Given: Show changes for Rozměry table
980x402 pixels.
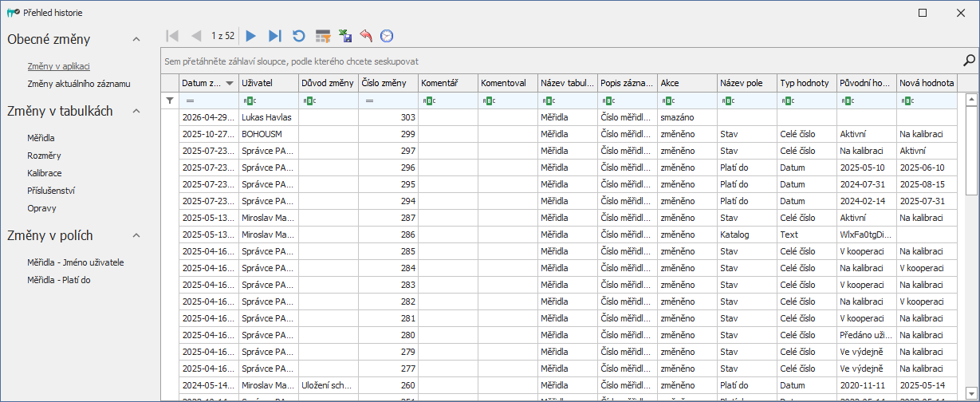Looking at the screenshot, I should click(x=44, y=156).
